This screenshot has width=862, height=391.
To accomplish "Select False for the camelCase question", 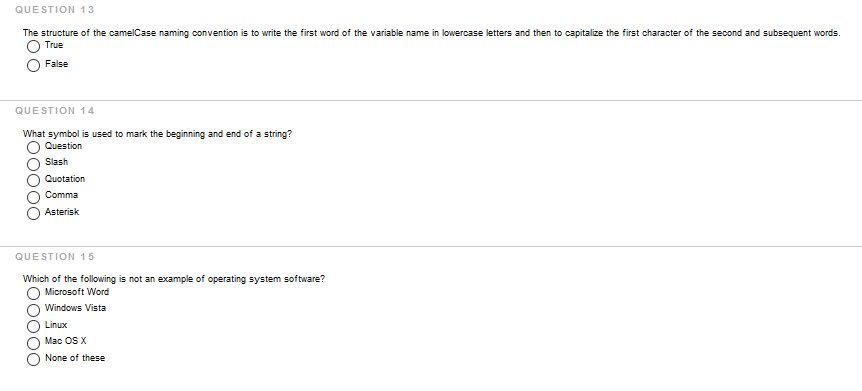I will 34,65.
